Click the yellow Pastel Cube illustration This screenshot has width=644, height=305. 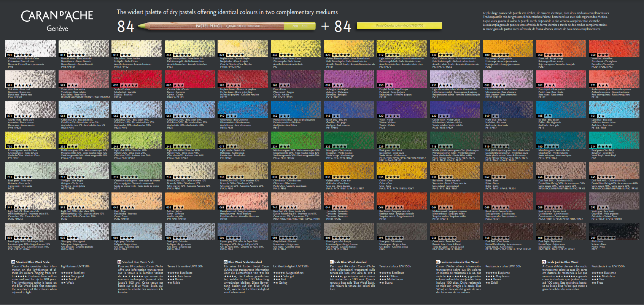[399, 25]
